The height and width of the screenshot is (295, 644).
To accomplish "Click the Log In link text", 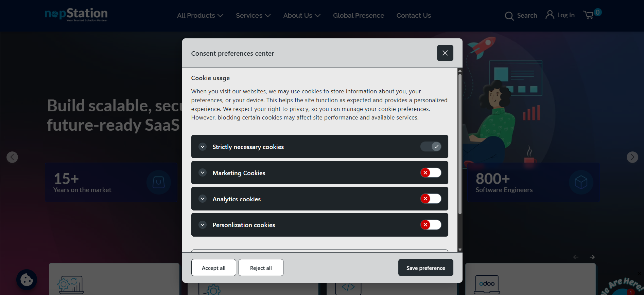I will (566, 15).
